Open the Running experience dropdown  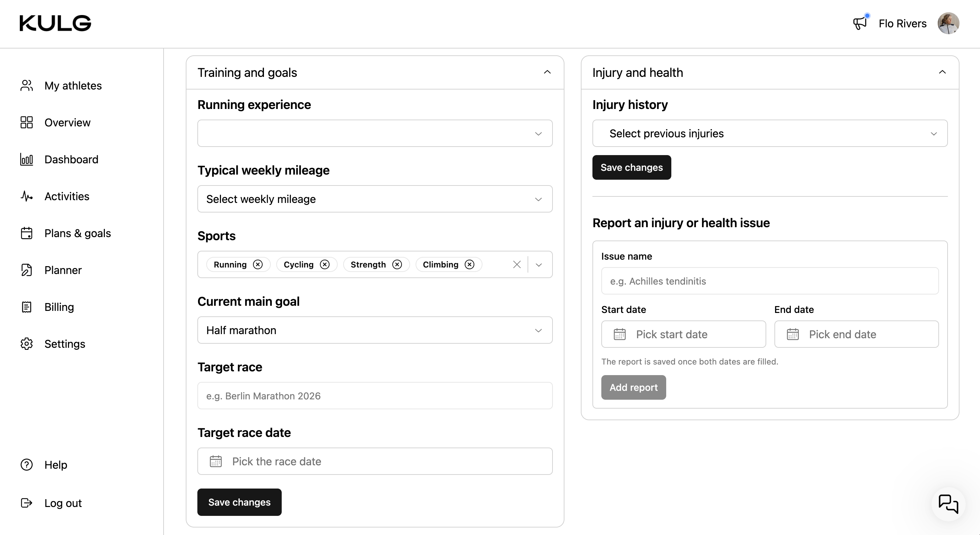[x=375, y=133]
